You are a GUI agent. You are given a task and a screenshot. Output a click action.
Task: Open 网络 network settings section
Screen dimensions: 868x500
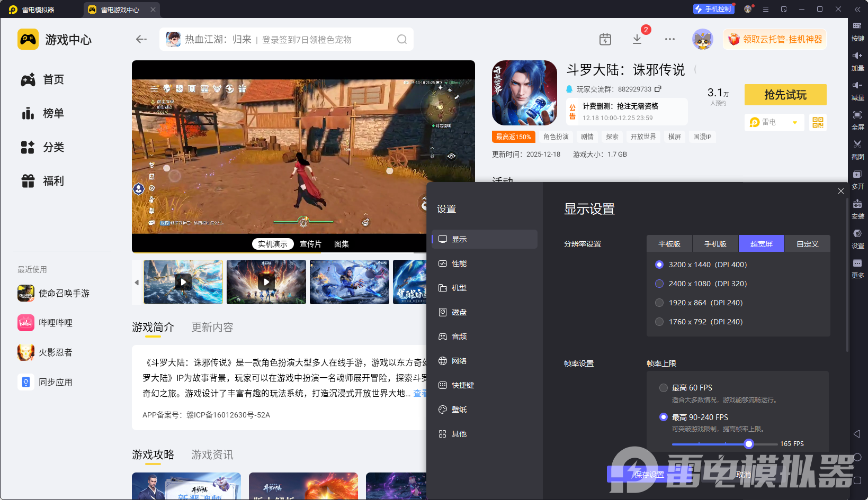(485, 361)
